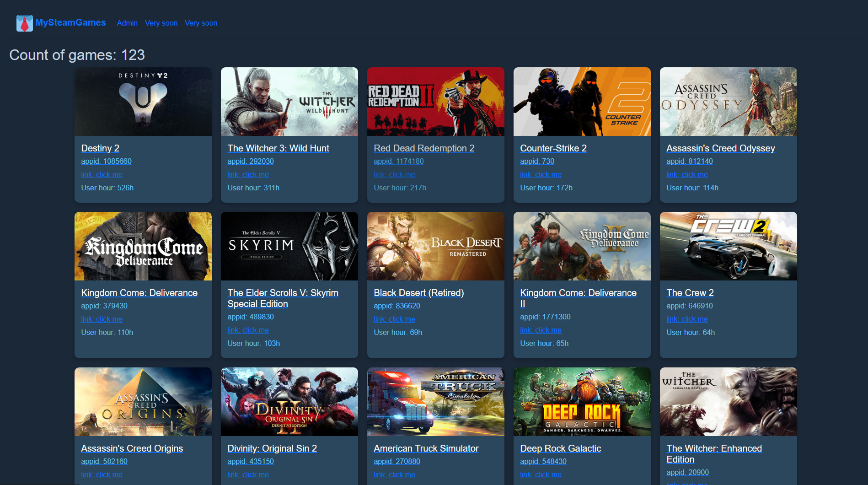Image resolution: width=868 pixels, height=485 pixels.
Task: Open the Deep Rock Galactic cover
Action: pos(582,402)
